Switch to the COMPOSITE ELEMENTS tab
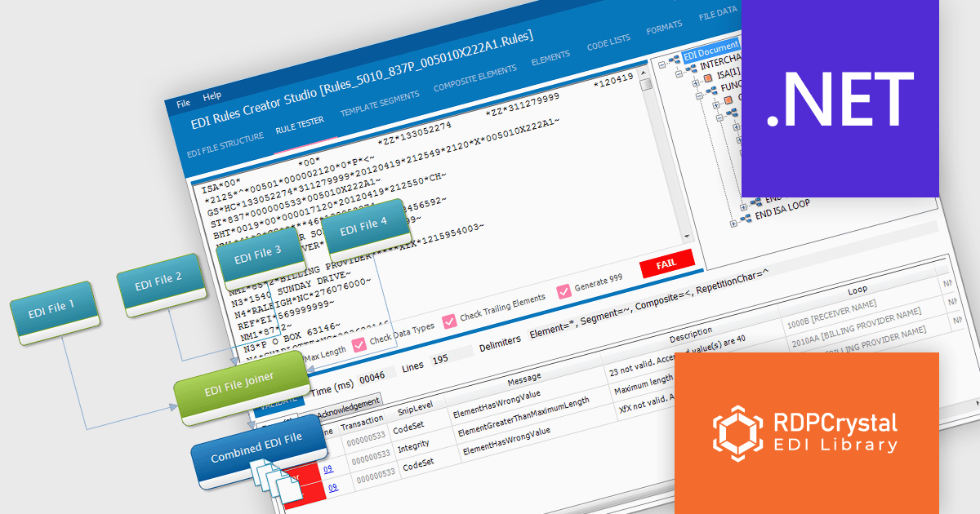The height and width of the screenshot is (514, 980). pos(475,79)
